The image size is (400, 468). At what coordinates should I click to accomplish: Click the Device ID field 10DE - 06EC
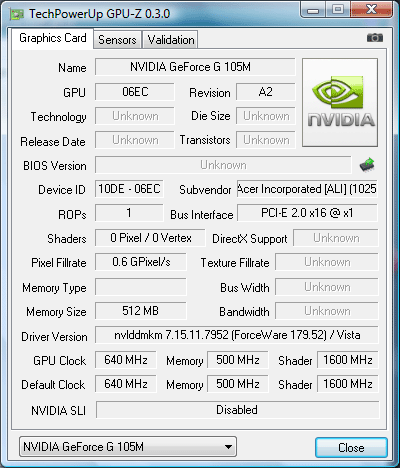pos(129,189)
